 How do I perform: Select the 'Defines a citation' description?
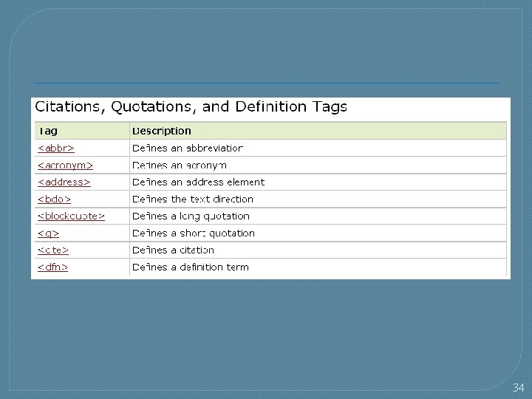(173, 250)
